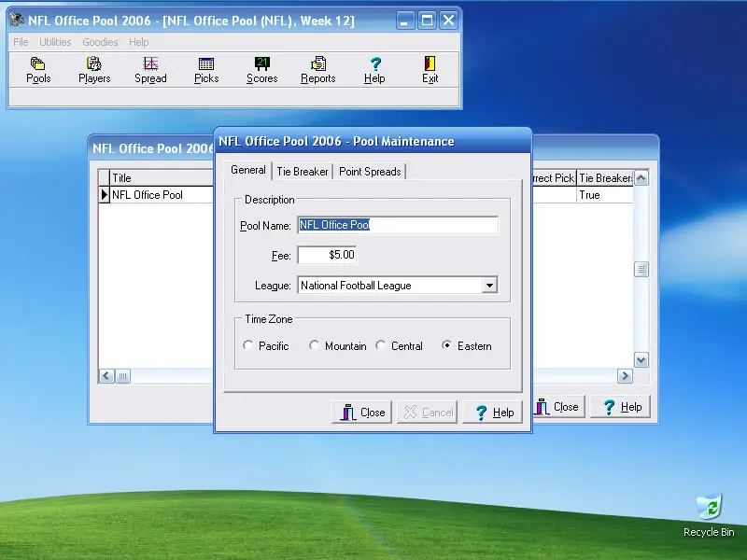This screenshot has height=560, width=747.
Task: Open the Spread toolbar icon
Action: [x=150, y=70]
